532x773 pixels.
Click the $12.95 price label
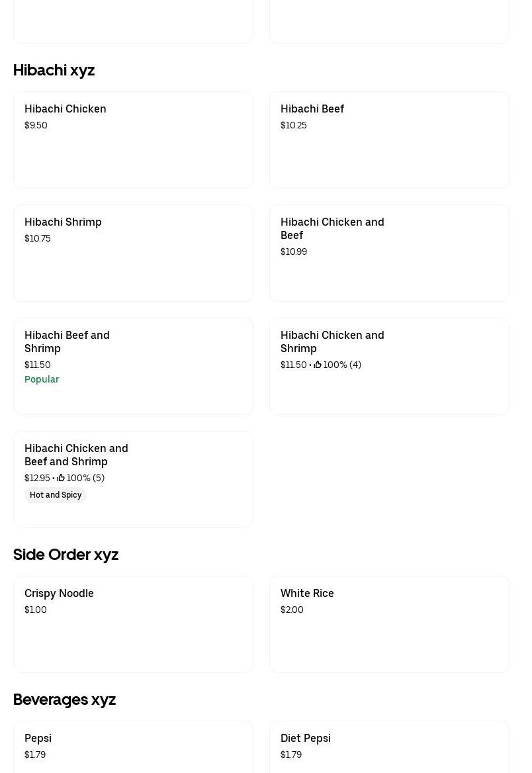(37, 478)
